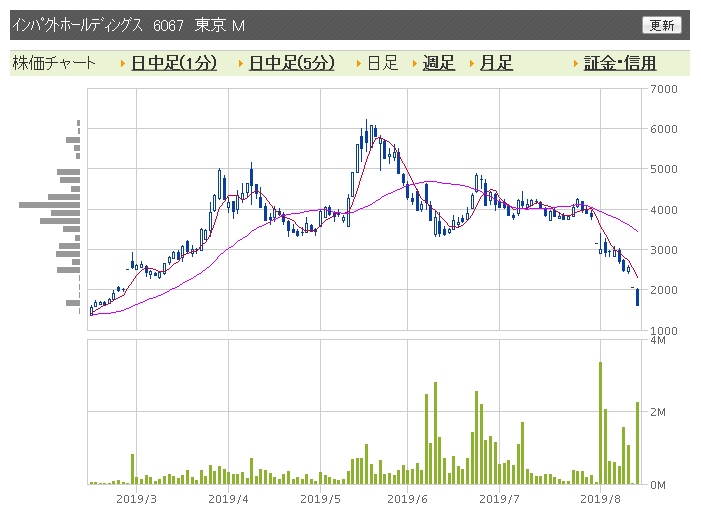Open the 日中足(1分) intraday chart link
The image size is (701, 525).
click(x=174, y=63)
